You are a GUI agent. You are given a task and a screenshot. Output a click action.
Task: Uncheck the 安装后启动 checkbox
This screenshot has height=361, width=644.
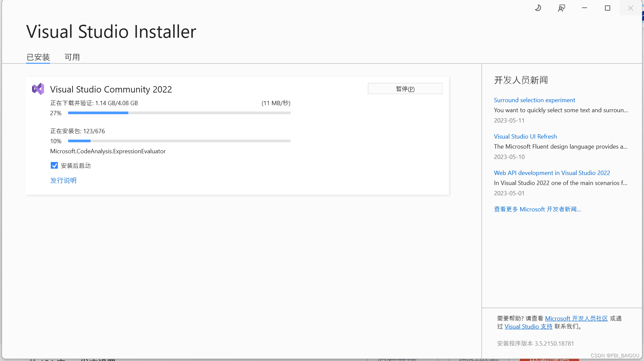[x=54, y=166]
